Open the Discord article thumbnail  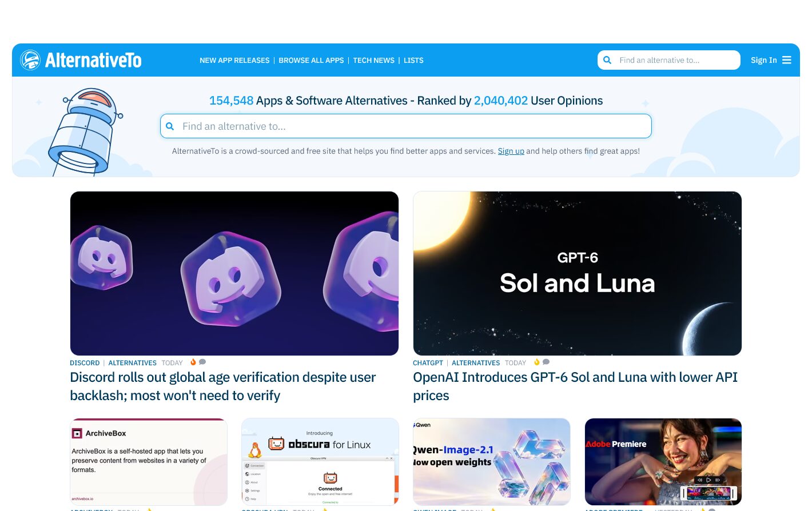[234, 273]
